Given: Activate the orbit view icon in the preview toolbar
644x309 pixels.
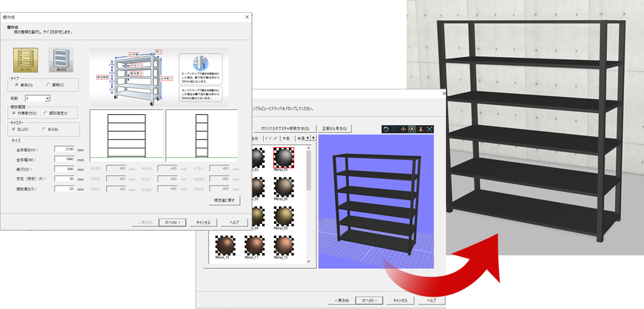Looking at the screenshot, I should pyautogui.click(x=412, y=129).
